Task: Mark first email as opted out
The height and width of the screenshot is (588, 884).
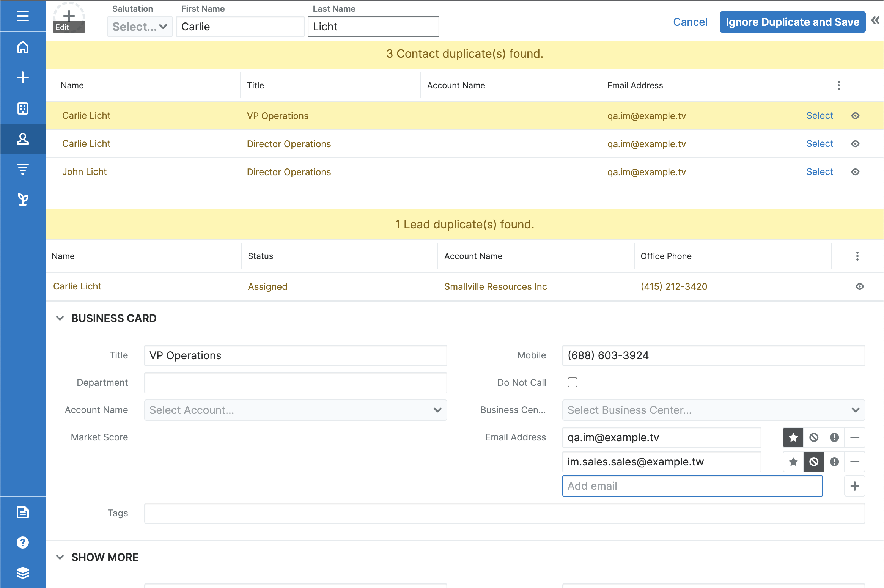Action: [813, 437]
